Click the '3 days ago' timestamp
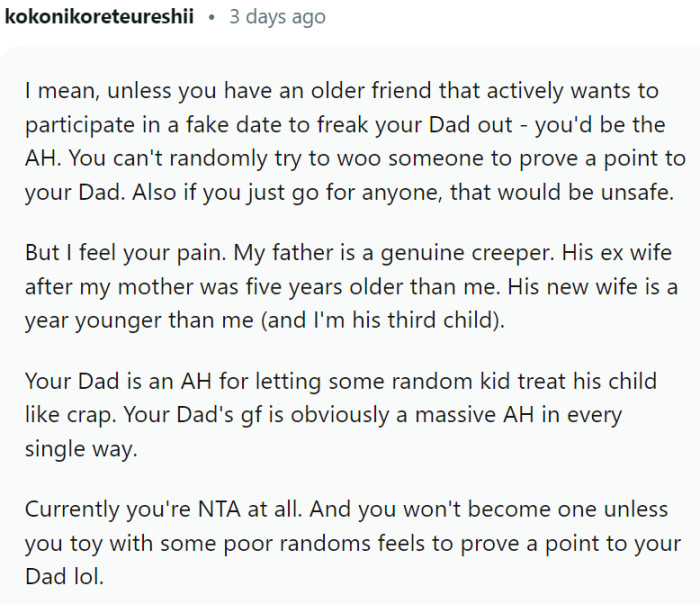This screenshot has width=700, height=604. coord(277,17)
